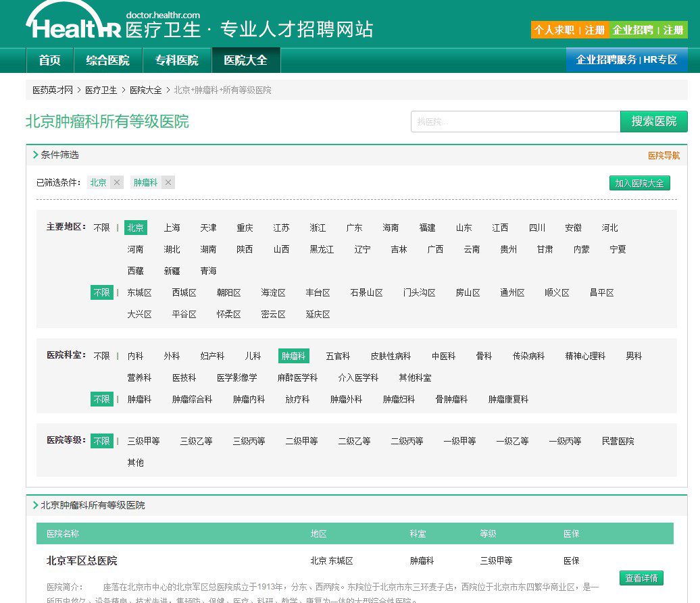The image size is (700, 603).
Task: Pick 新疆 region filter
Action: tap(172, 271)
